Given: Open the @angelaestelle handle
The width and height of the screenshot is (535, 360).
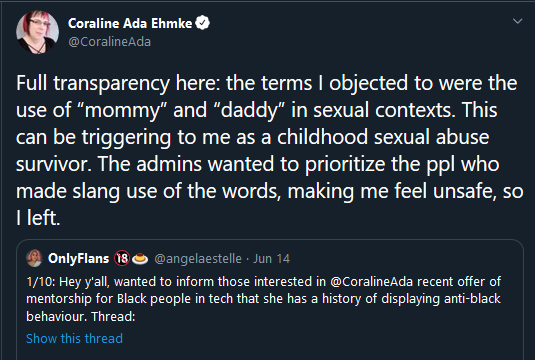Looking at the screenshot, I should coord(198,259).
